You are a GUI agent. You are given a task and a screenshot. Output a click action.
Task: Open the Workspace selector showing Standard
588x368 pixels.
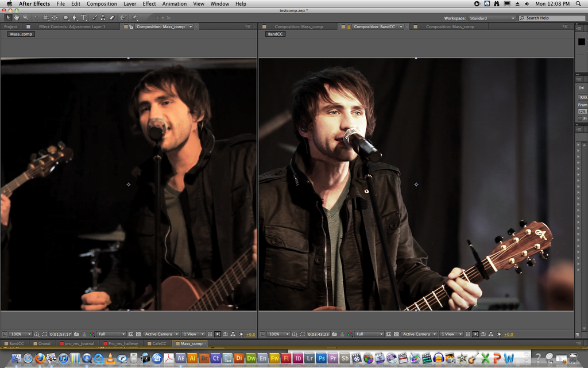[x=492, y=18]
